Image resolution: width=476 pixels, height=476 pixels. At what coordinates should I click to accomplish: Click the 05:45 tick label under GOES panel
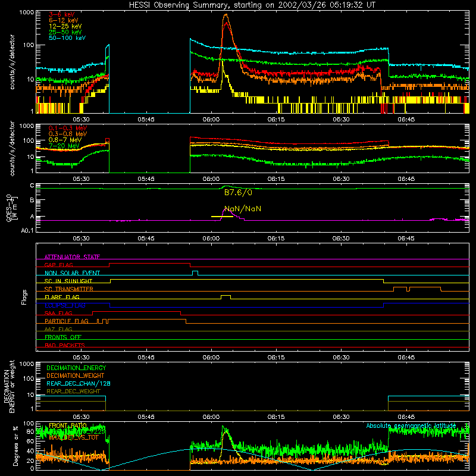[x=146, y=239]
